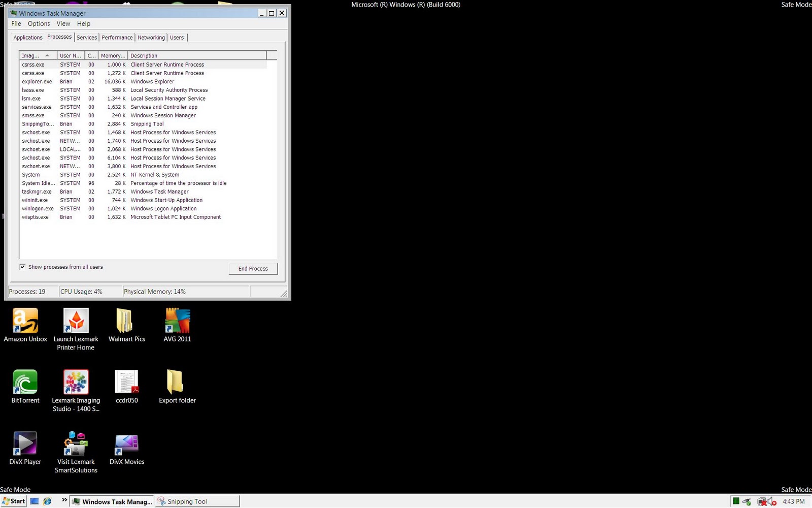This screenshot has height=508, width=812.
Task: Select the NT Kernel & System row
Action: [x=143, y=175]
